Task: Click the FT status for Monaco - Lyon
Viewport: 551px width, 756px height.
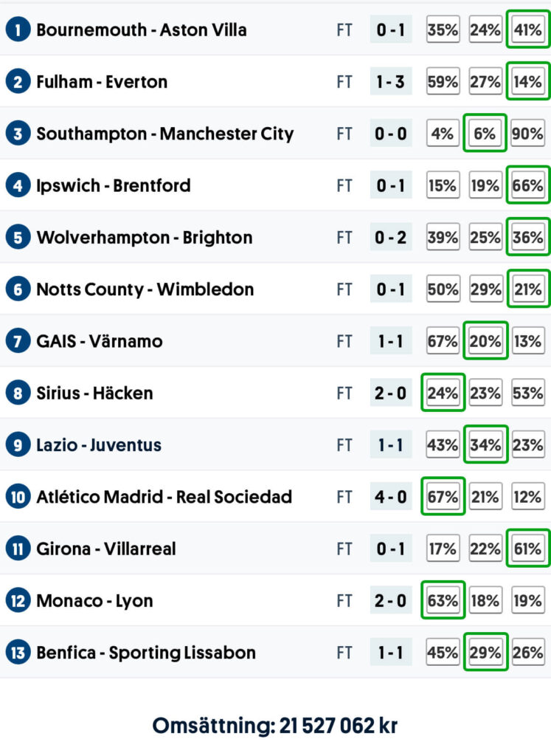Action: point(344,601)
